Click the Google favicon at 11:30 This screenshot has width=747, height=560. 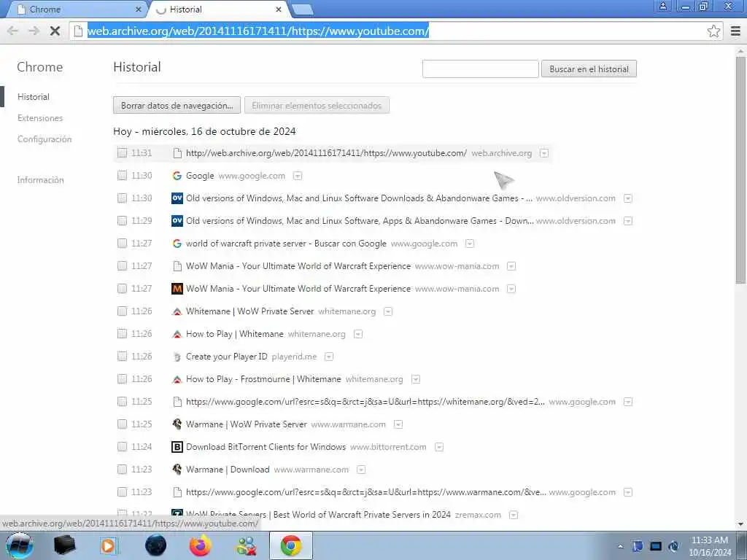pyautogui.click(x=177, y=176)
